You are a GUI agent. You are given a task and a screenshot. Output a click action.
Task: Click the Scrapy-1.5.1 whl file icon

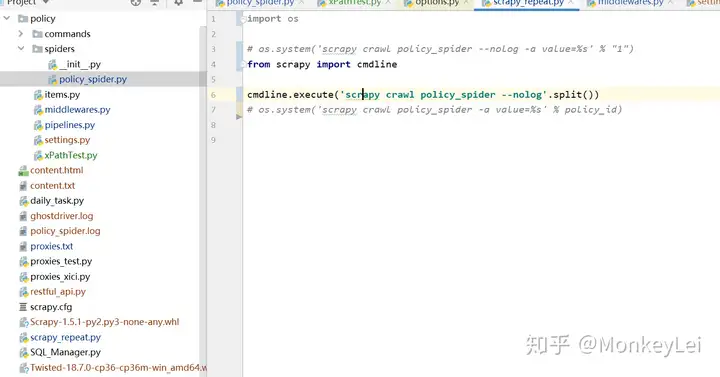pos(23,322)
